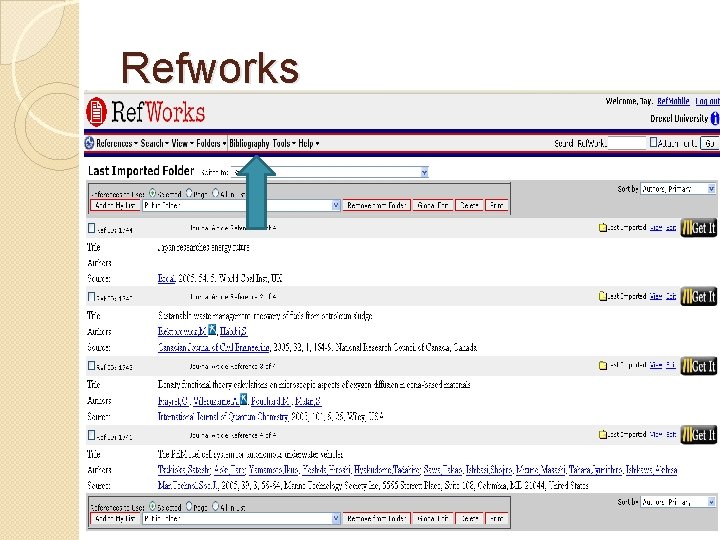Tick checkbox of the sludge article reference
The width and height of the screenshot is (720, 540).
(x=91, y=297)
